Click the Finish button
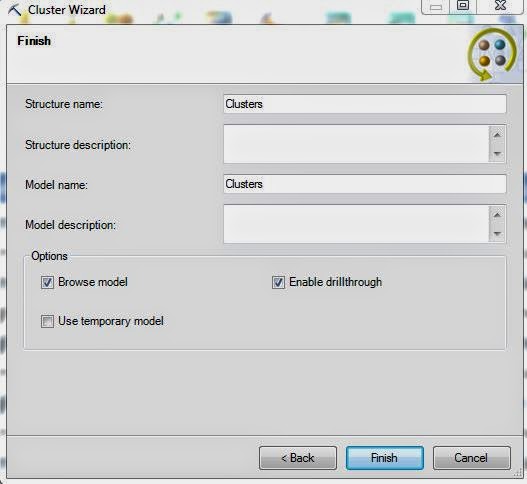 pos(384,458)
